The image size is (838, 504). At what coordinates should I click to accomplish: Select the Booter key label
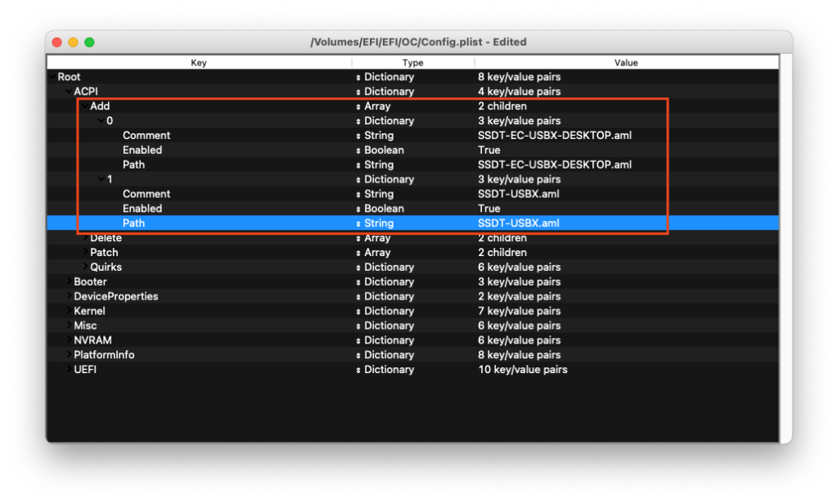pyautogui.click(x=90, y=281)
